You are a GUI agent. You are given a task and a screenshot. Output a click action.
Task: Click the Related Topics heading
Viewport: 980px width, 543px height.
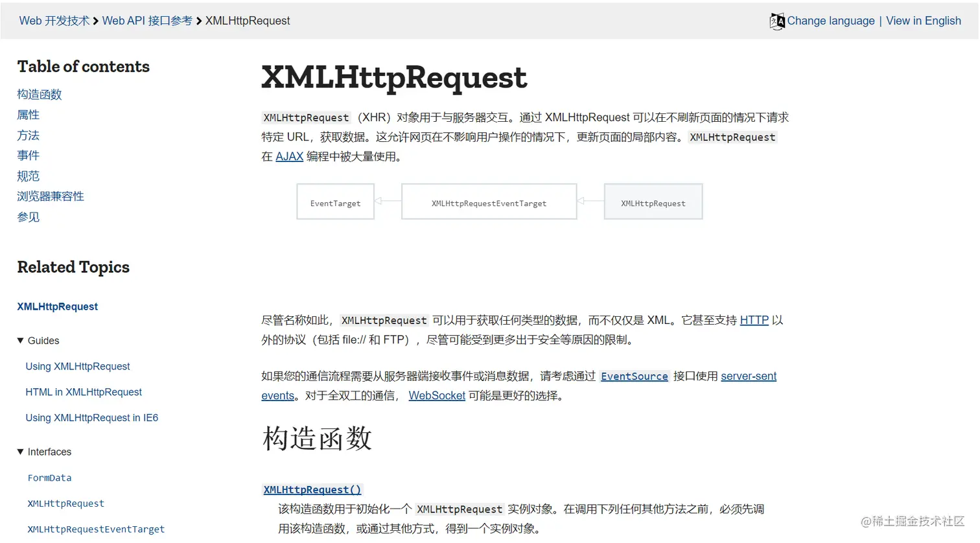(73, 267)
